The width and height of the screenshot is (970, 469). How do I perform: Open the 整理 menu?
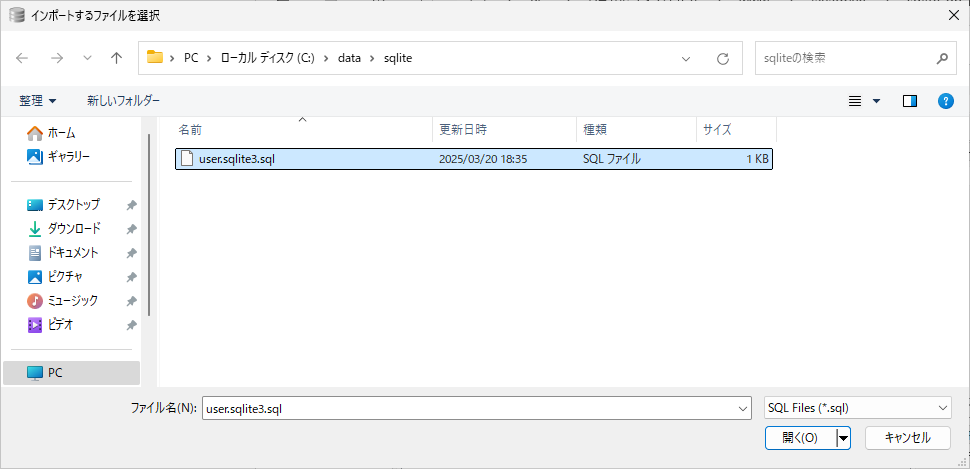pos(38,101)
